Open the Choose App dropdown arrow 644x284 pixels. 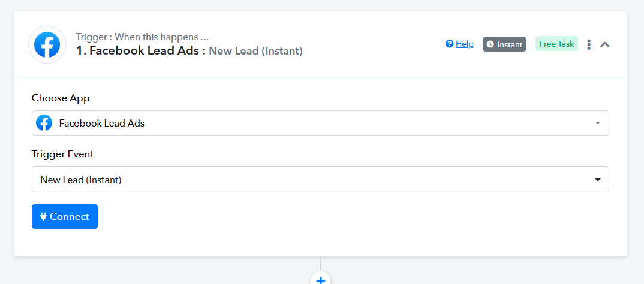598,123
